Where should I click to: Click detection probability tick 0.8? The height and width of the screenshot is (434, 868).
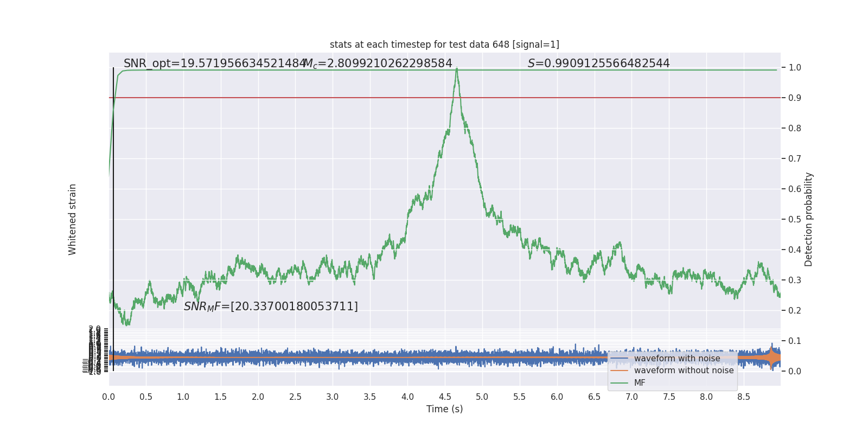coord(795,129)
